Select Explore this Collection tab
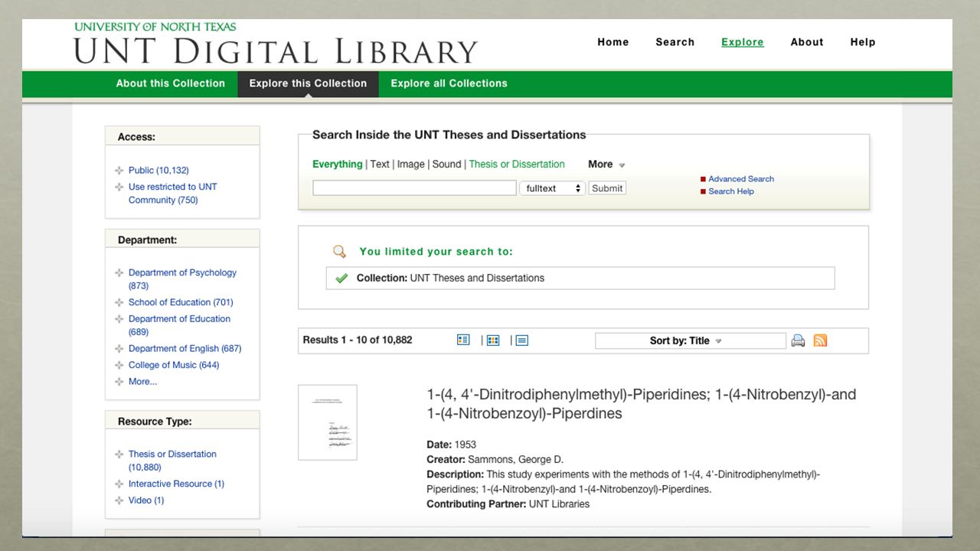The height and width of the screenshot is (551, 980). pos(308,83)
